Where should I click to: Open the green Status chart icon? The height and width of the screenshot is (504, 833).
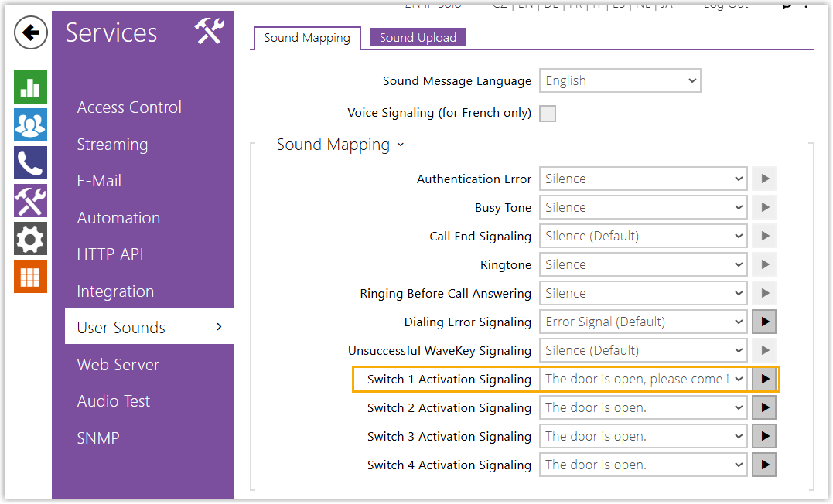coord(30,87)
